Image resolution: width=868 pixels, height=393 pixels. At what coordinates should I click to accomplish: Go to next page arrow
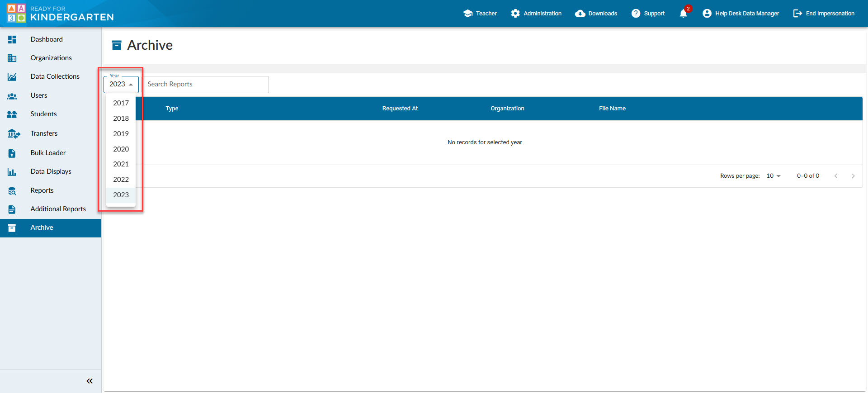tap(853, 176)
